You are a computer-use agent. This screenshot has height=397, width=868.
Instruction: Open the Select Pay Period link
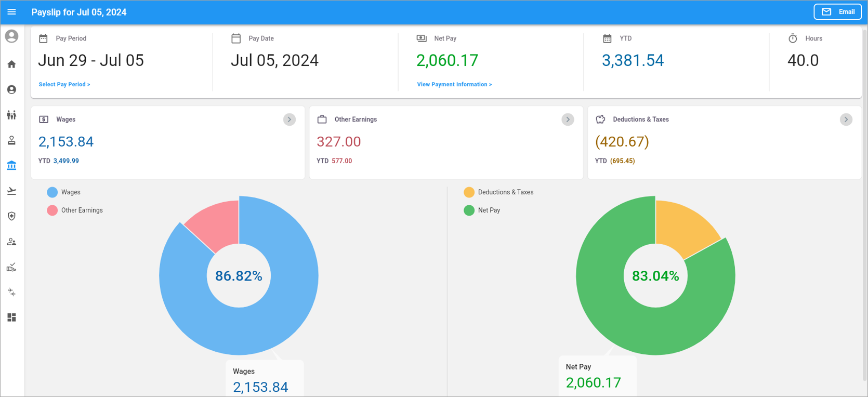coord(64,84)
